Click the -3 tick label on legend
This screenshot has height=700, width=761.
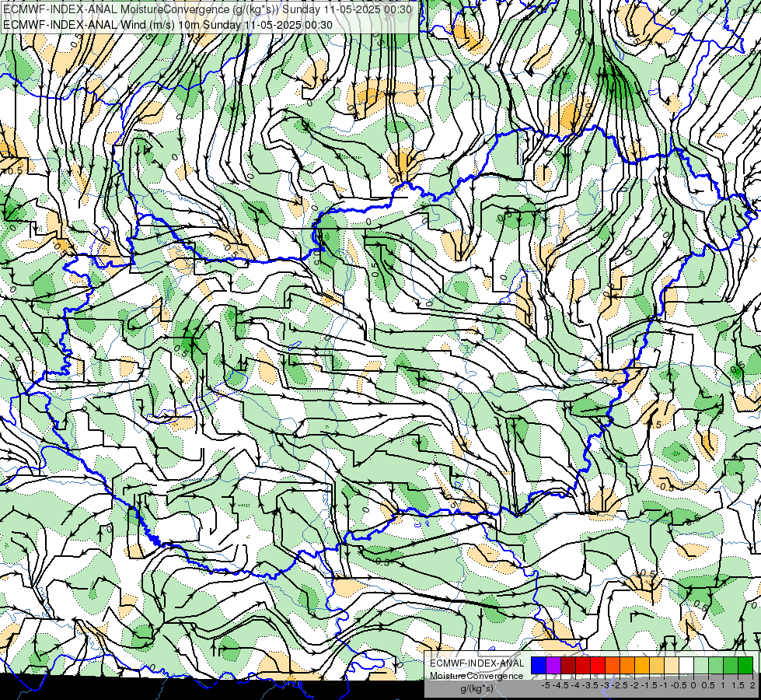(605, 685)
